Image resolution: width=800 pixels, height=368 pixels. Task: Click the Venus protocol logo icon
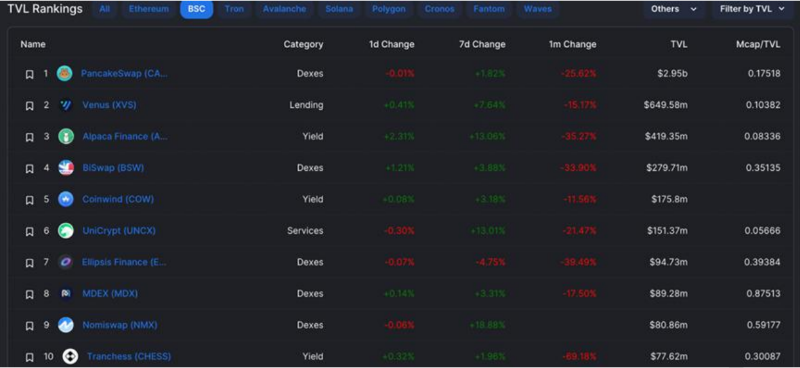(x=66, y=105)
